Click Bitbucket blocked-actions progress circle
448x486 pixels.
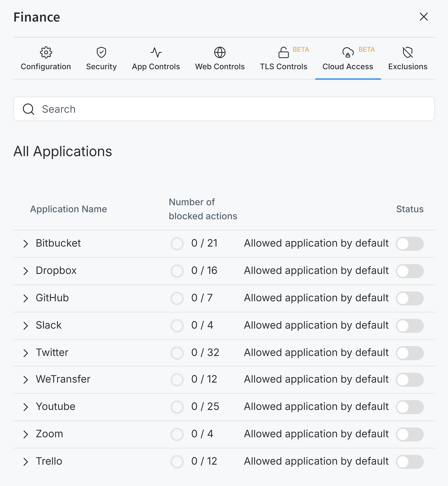click(177, 243)
